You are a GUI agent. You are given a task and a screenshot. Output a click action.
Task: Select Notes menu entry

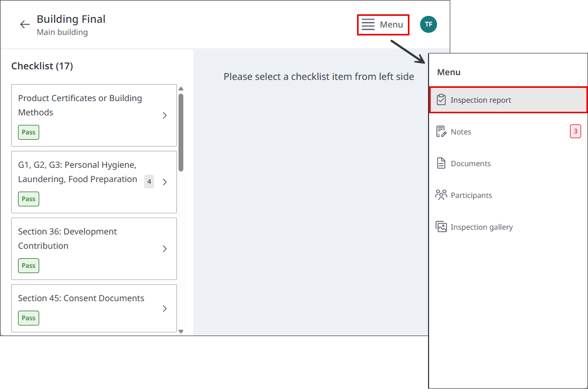coord(508,132)
